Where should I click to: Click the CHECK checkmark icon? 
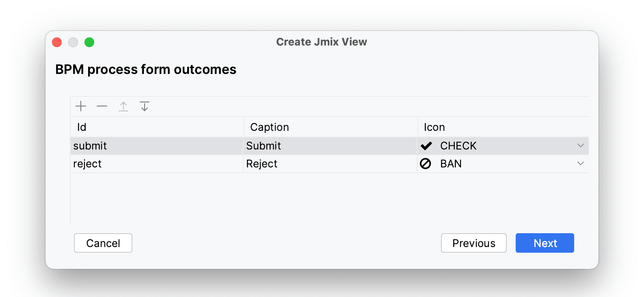(x=426, y=146)
